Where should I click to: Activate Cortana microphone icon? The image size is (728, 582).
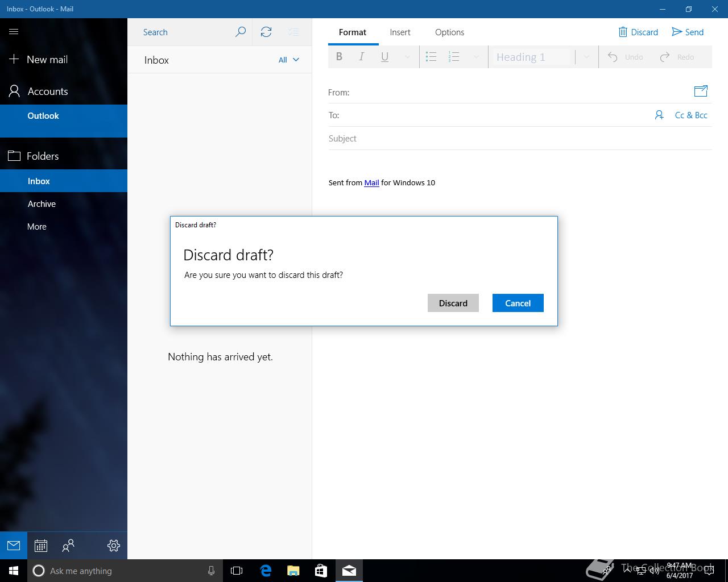[x=211, y=571]
